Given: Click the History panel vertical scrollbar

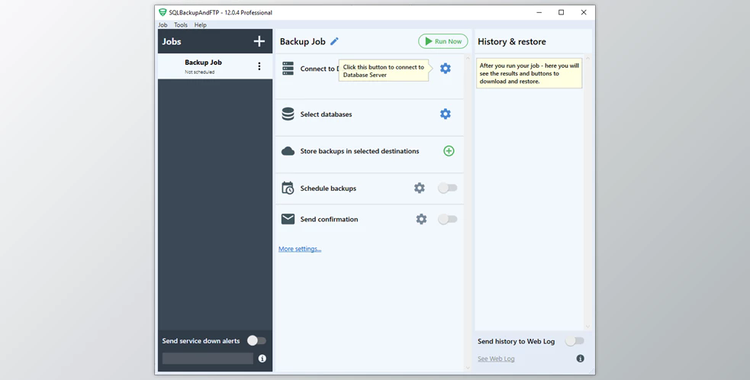Looking at the screenshot, I should 588,192.
